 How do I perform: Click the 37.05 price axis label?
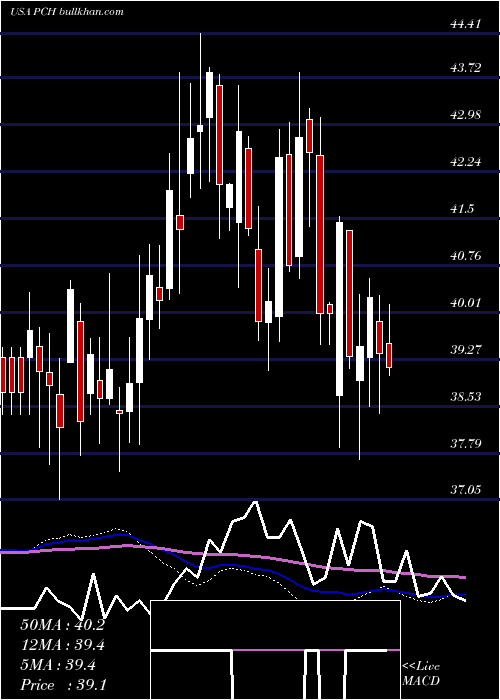click(466, 490)
